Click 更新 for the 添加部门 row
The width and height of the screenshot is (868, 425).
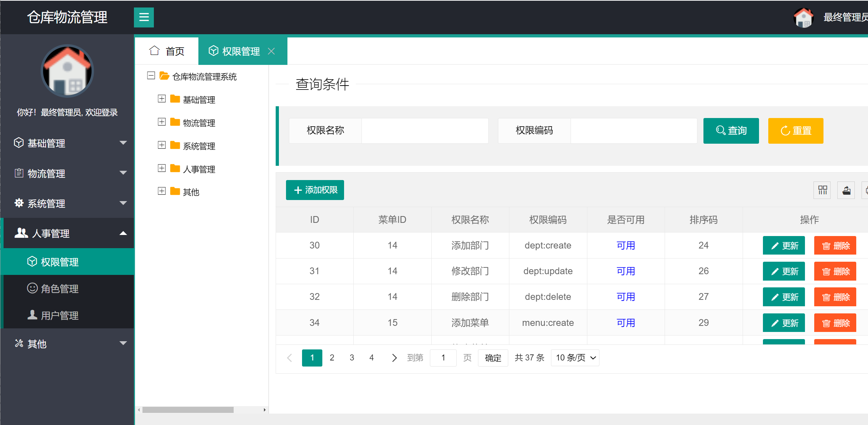coord(784,245)
